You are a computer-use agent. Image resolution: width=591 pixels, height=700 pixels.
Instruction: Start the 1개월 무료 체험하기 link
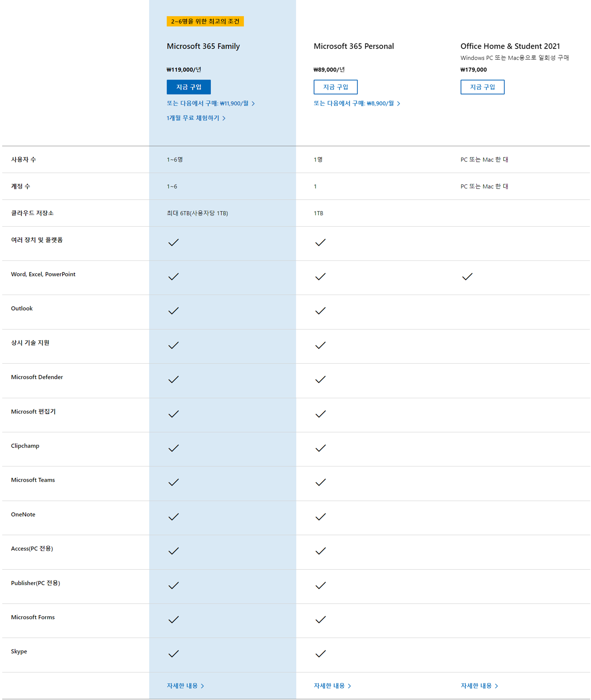196,118
